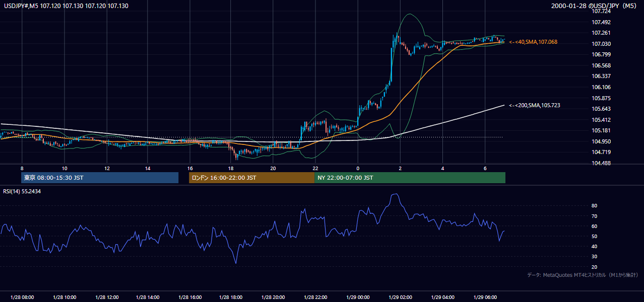Viewport: 644px width, 302px height.
Task: Click price axis value 105.875
Action: pyautogui.click(x=601, y=98)
